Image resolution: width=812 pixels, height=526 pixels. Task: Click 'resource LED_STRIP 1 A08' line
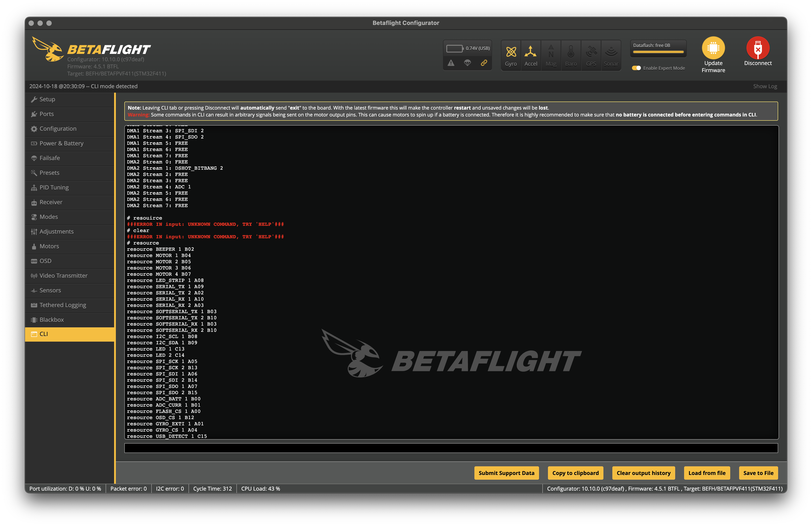coord(165,280)
